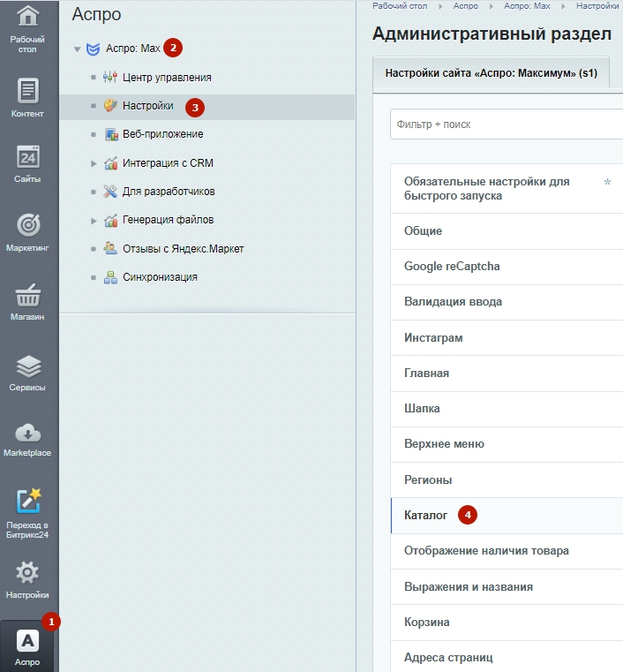Open the Адреса страниц section
623x672 pixels.
click(x=507, y=657)
